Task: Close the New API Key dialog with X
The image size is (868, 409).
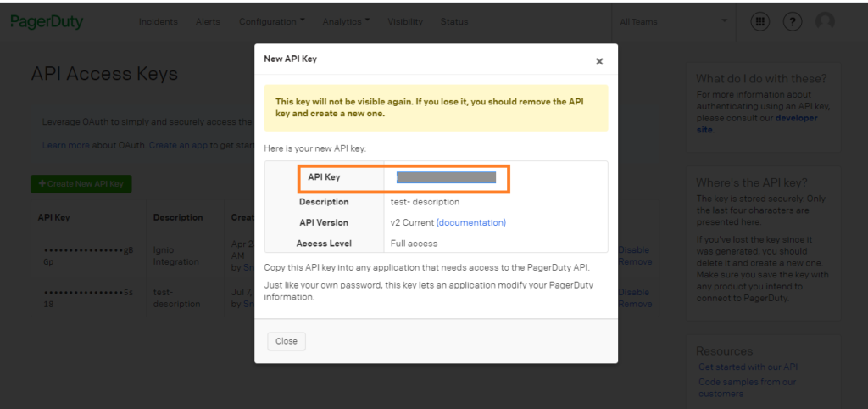Action: point(599,61)
